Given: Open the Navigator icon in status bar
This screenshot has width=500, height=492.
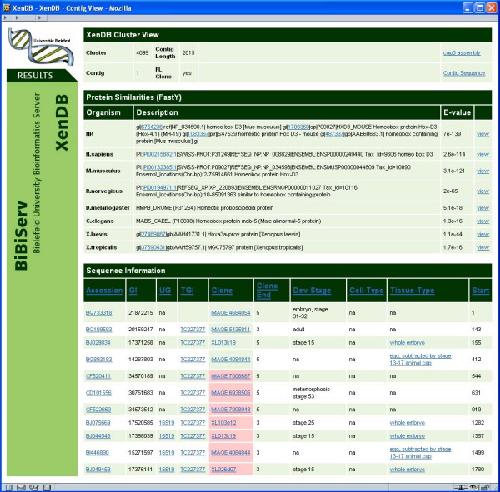Looking at the screenshot, I should [x=9, y=488].
